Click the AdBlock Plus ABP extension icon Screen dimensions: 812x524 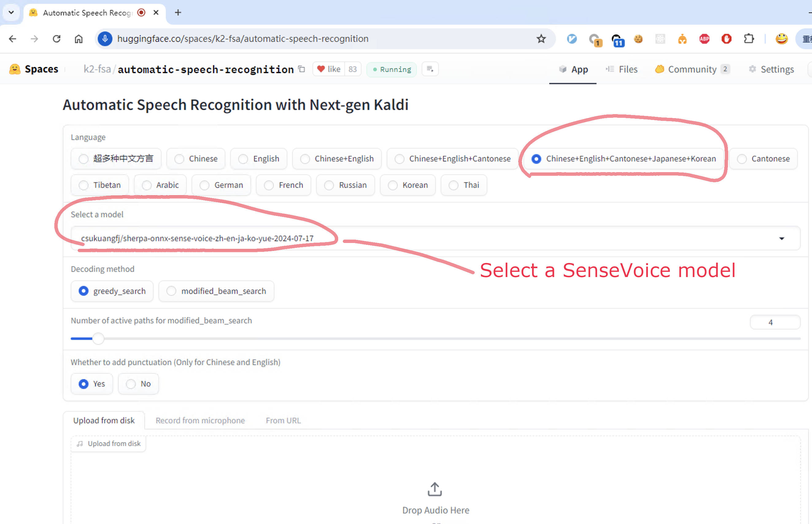704,39
